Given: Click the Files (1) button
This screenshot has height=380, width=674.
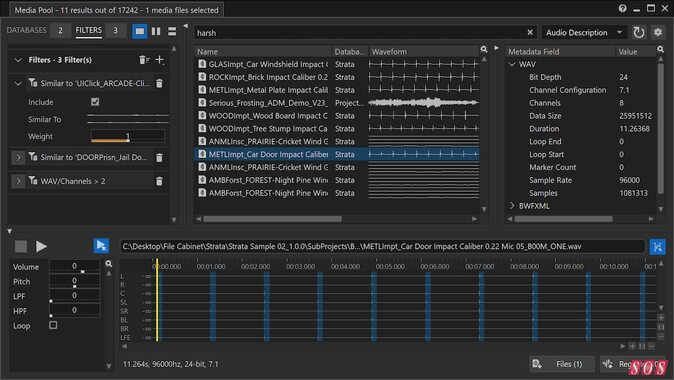Looking at the screenshot, I should tap(562, 364).
